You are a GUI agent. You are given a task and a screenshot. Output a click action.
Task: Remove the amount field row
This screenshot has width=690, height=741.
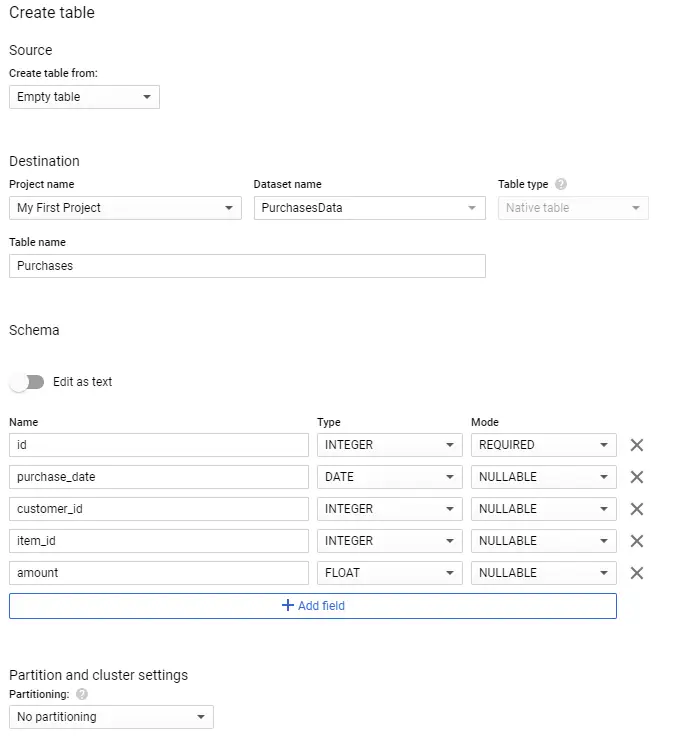tap(637, 573)
